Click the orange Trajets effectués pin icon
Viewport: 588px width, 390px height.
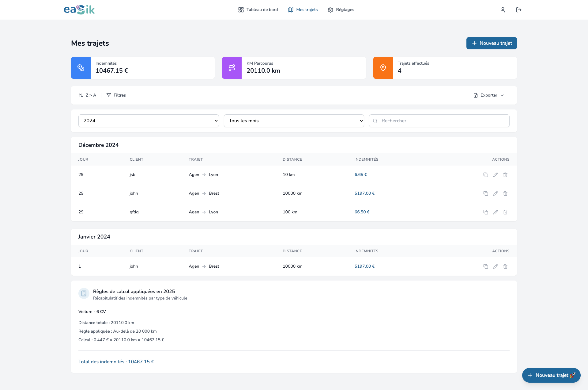click(x=383, y=68)
